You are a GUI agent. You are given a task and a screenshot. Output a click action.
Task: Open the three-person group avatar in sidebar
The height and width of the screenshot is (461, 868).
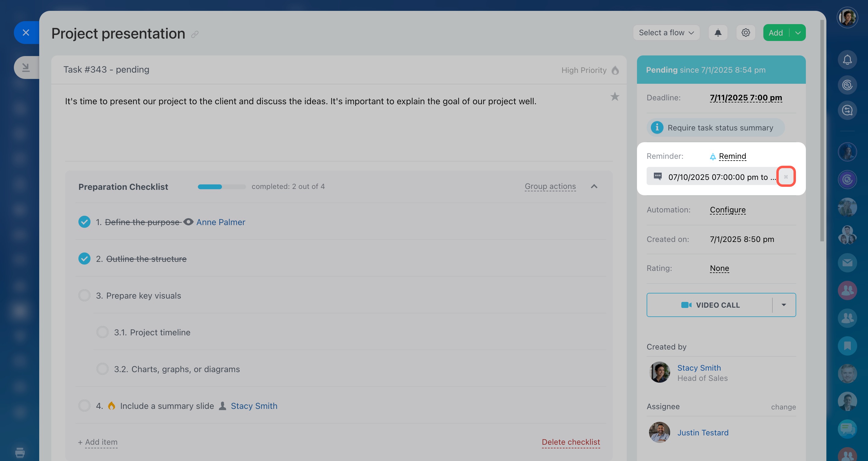point(847,235)
